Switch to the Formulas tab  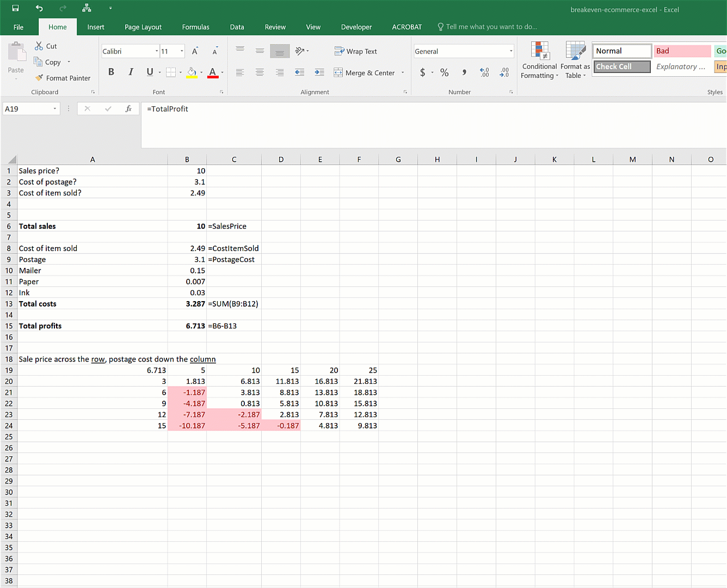[x=195, y=27]
